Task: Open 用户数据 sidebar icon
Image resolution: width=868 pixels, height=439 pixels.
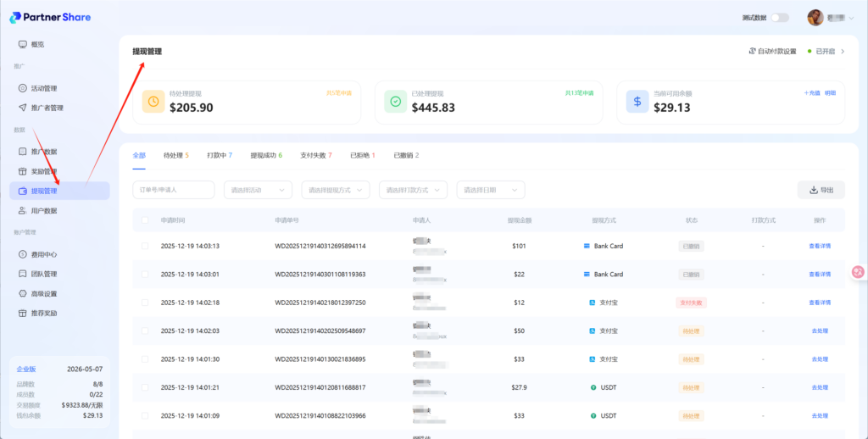Action: pos(22,210)
